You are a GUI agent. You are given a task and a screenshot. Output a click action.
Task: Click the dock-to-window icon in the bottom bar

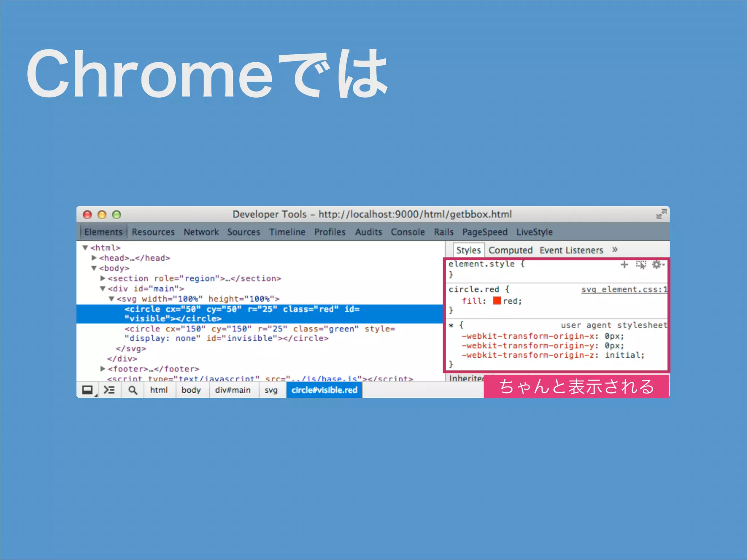pos(88,390)
